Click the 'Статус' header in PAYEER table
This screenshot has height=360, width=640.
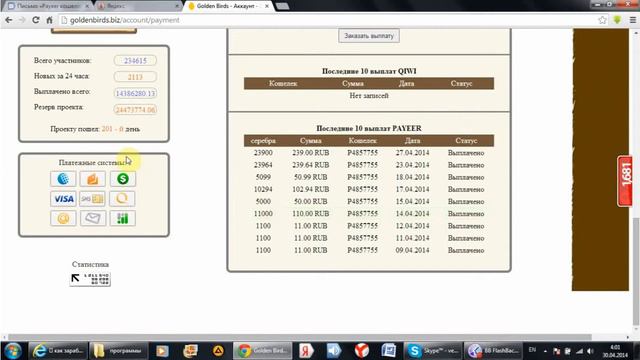pyautogui.click(x=466, y=141)
